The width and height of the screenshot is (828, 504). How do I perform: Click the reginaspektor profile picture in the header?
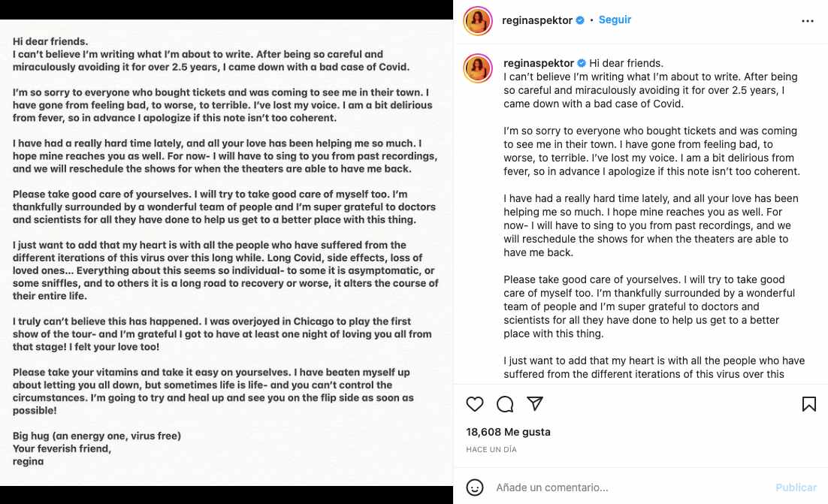click(478, 21)
